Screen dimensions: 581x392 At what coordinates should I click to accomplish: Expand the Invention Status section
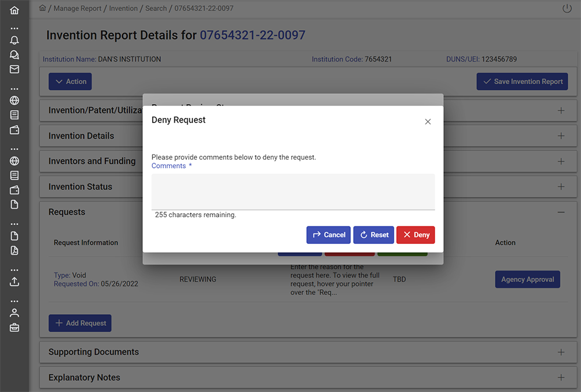click(561, 187)
